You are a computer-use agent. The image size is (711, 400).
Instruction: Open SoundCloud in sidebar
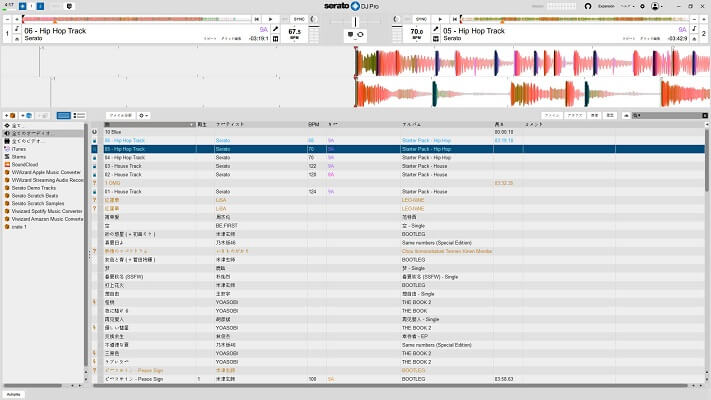click(x=43, y=165)
